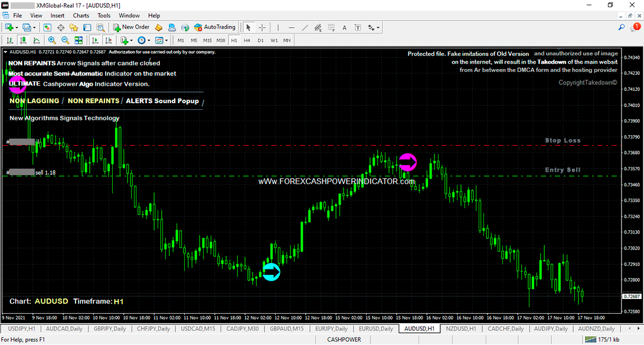Image resolution: width=644 pixels, height=345 pixels.
Task: Set timeframe to D1
Action: click(x=260, y=40)
